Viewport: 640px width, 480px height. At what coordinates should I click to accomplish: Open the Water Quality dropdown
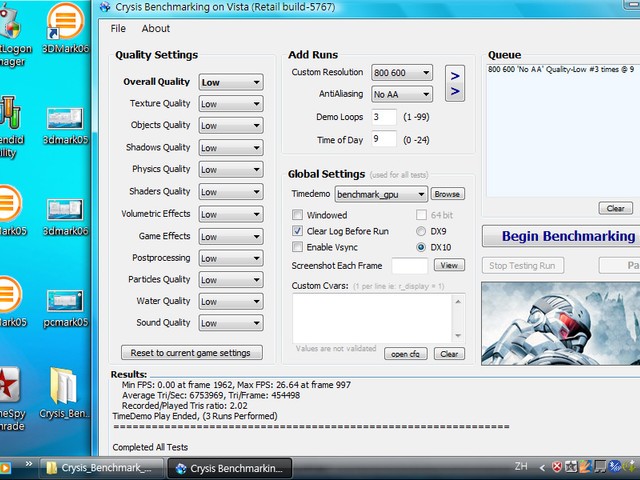point(231,301)
